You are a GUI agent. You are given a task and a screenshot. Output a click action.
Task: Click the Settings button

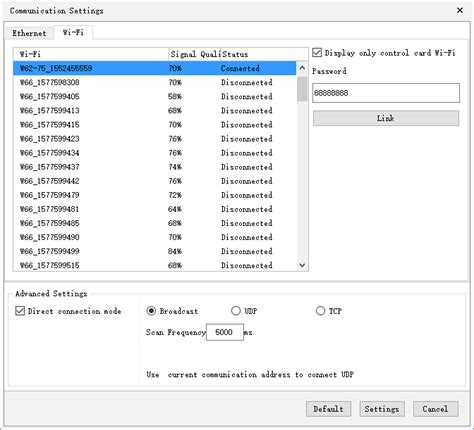(x=382, y=409)
